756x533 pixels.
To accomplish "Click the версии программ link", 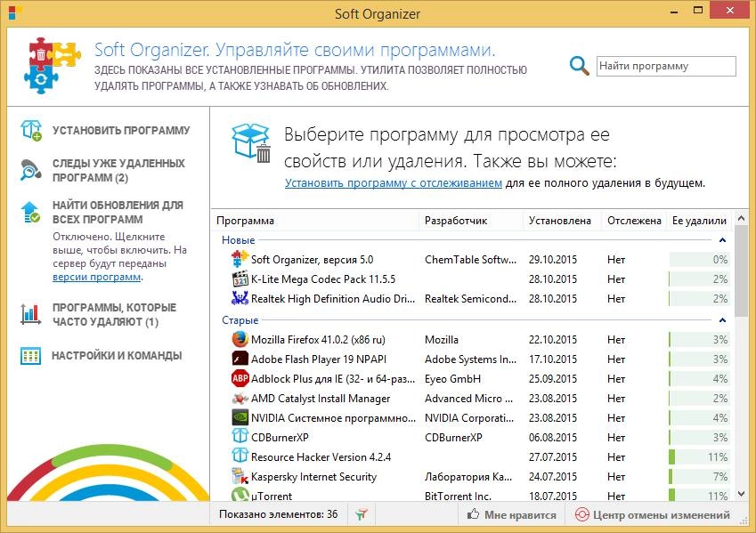I will [97, 277].
